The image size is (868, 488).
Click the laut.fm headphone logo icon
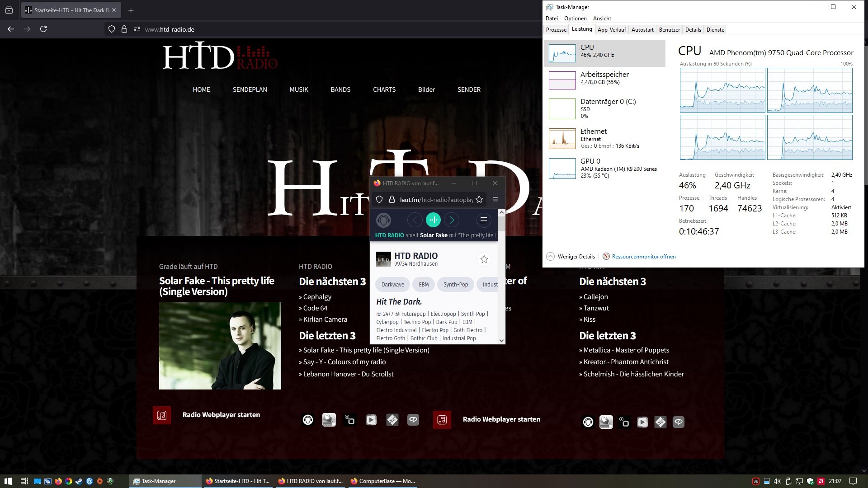(383, 220)
